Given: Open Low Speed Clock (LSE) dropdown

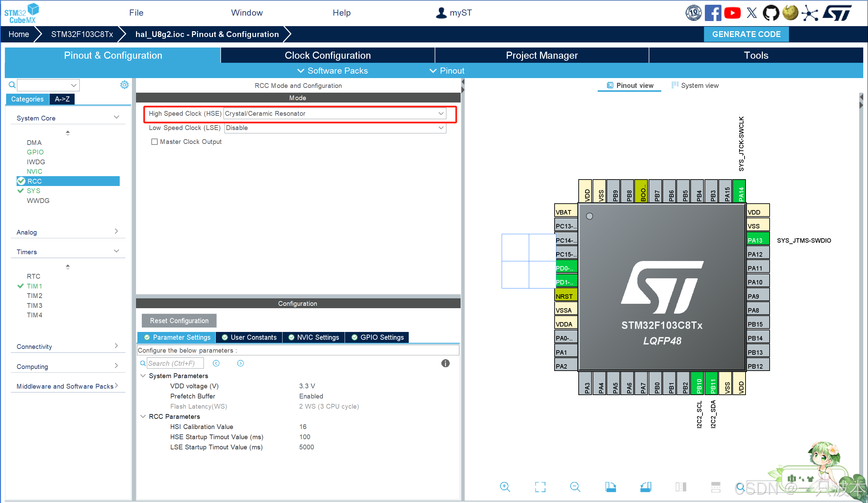Looking at the screenshot, I should coord(334,128).
